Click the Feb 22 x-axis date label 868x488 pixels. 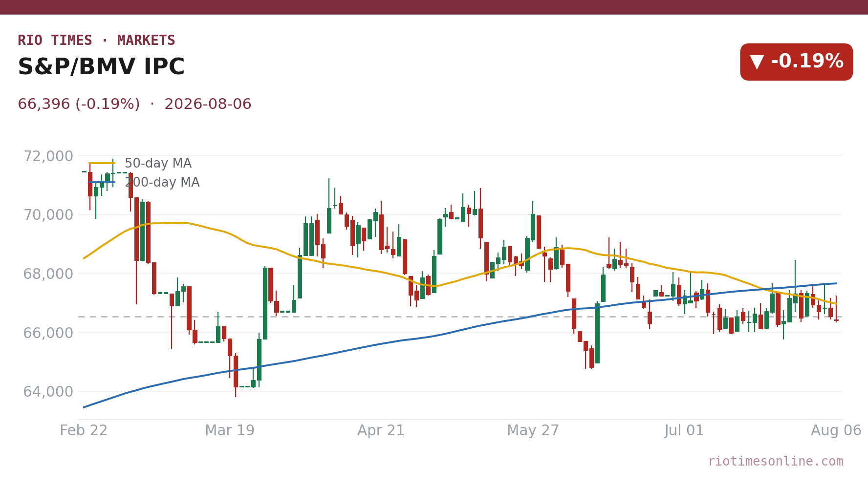tap(84, 431)
